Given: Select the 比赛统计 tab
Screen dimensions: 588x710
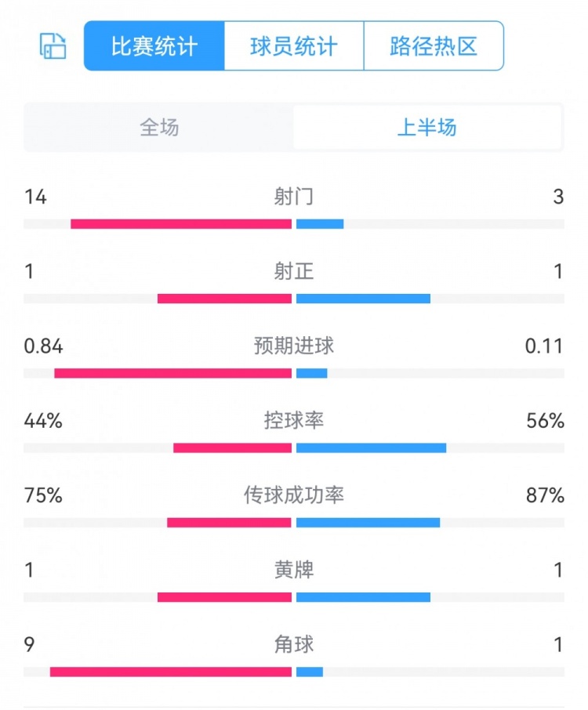Looking at the screenshot, I should point(154,46).
